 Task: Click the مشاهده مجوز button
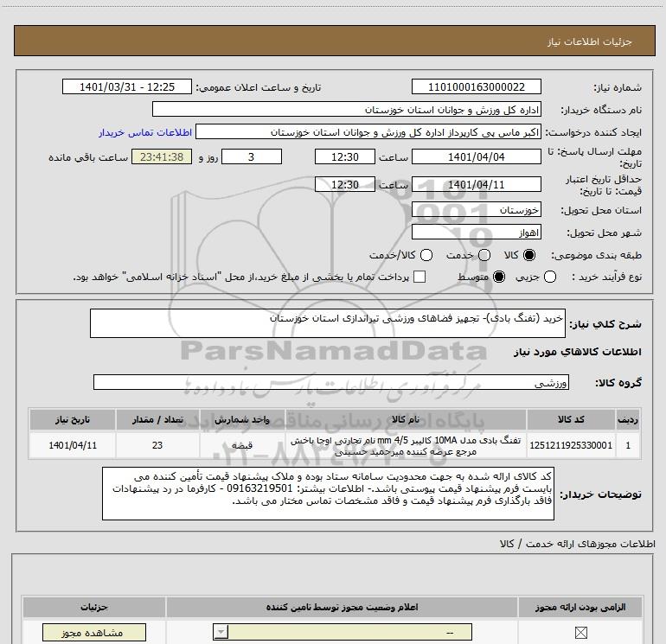(94, 633)
